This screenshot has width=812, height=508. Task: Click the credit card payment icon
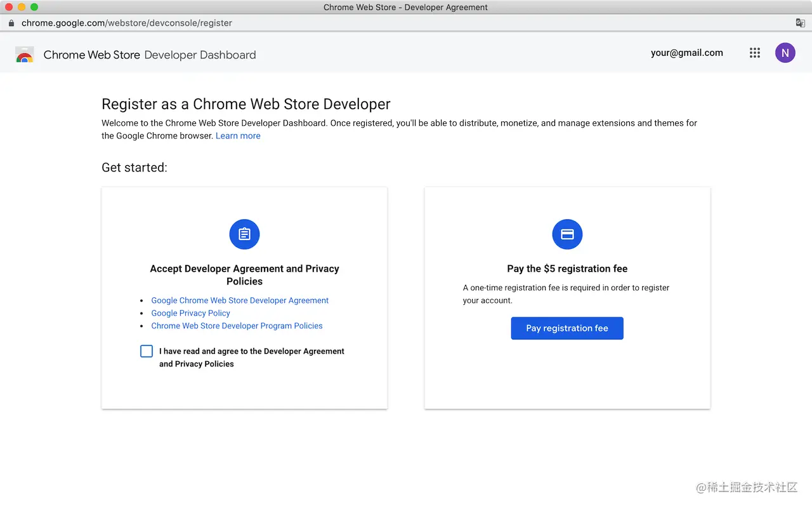click(567, 234)
